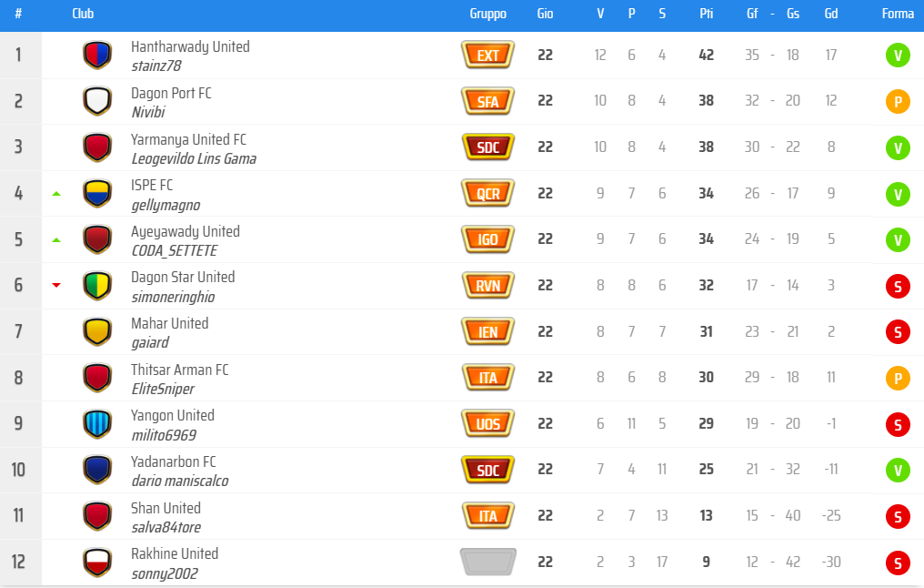Click Hantharwady United club crest icon
This screenshot has width=924, height=588.
click(x=96, y=56)
